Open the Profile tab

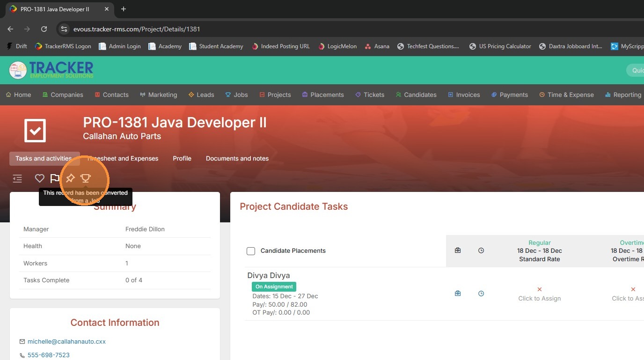[182, 158]
